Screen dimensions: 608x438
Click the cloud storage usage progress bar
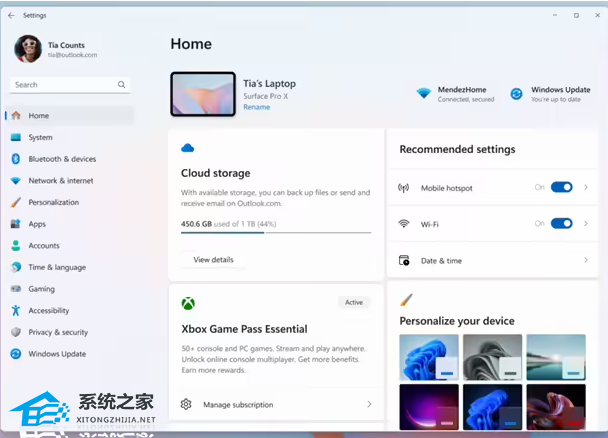click(276, 233)
